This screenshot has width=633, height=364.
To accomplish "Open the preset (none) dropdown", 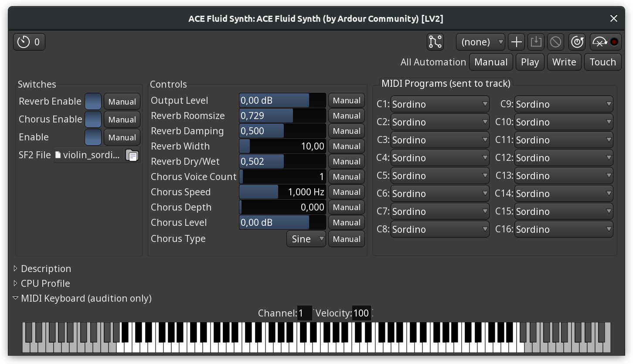I will pyautogui.click(x=480, y=42).
